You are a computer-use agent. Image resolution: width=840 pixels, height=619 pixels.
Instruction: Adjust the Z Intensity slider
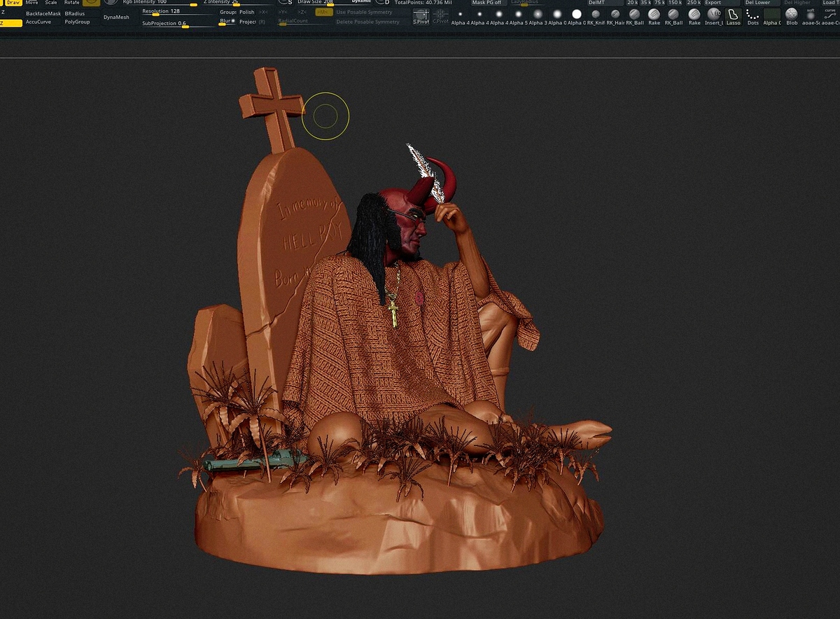tap(238, 3)
